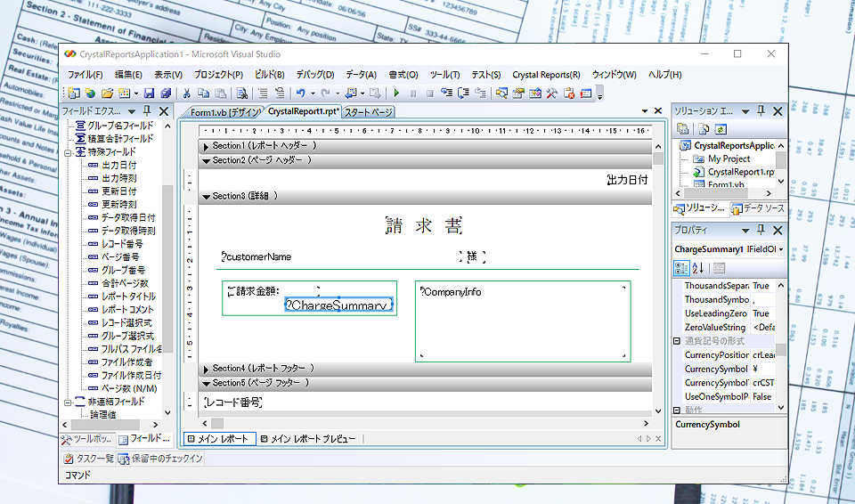Image resolution: width=855 pixels, height=504 pixels.
Task: Click Show All Files icon in Solution Explorer
Action: 704,129
